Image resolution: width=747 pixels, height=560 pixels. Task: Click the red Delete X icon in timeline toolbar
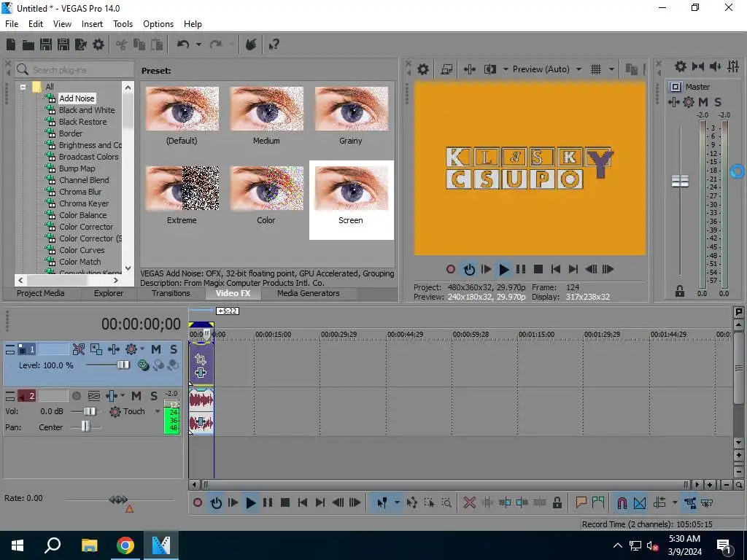coord(469,502)
